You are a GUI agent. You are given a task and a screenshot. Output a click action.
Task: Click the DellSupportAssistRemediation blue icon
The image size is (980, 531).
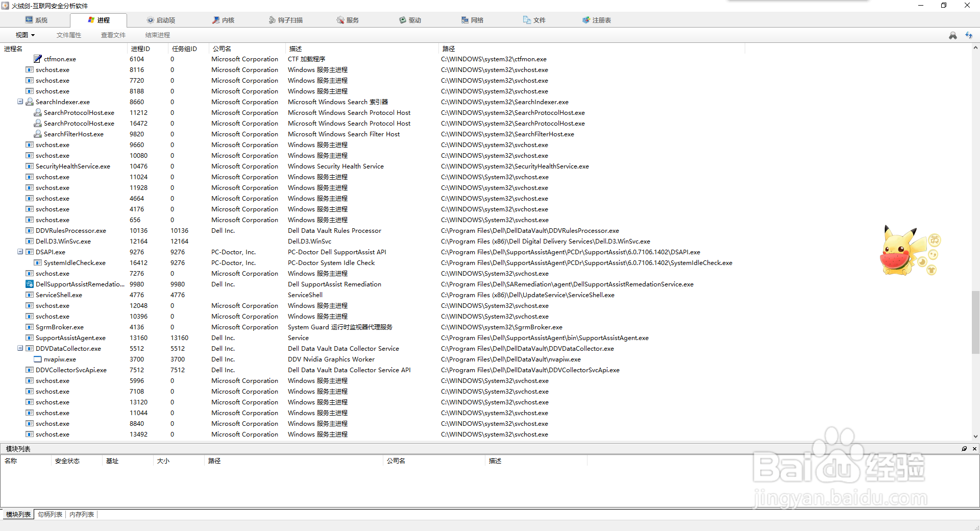30,284
